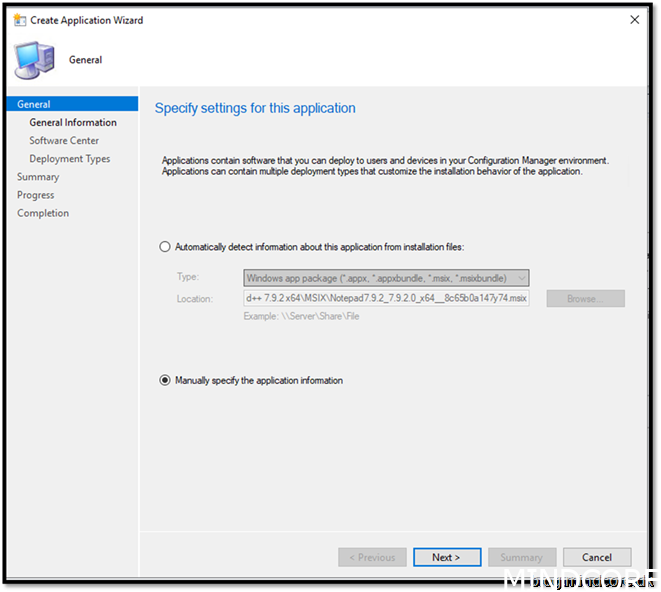Screen dimensions: 661x592
Task: Select Automatically detect information radio button
Action: click(165, 247)
